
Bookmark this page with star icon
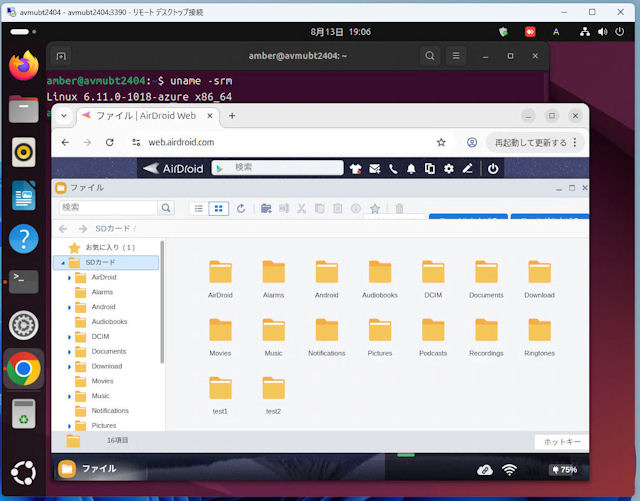[441, 143]
